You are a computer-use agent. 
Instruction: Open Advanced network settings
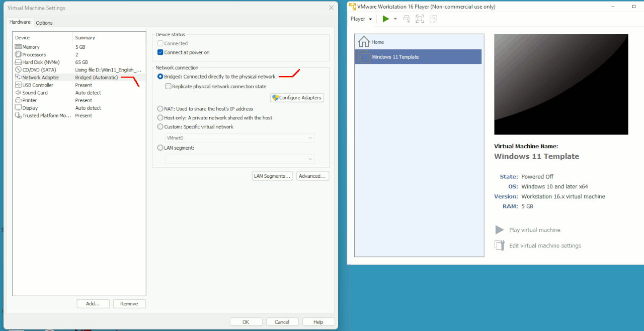(x=312, y=176)
